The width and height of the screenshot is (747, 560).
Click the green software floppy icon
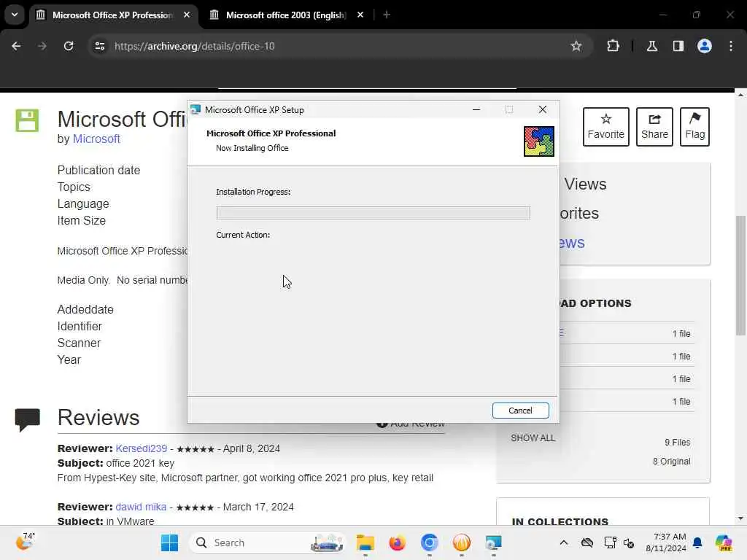click(27, 120)
